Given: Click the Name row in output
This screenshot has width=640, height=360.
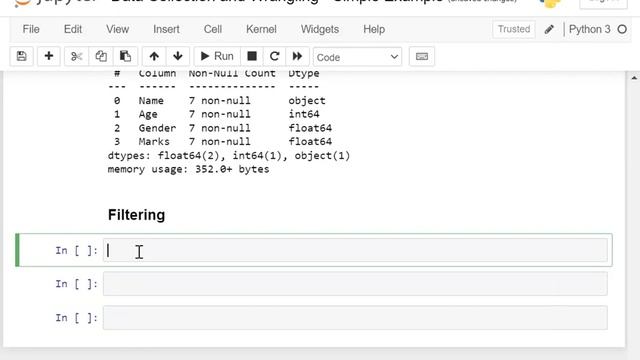Looking at the screenshot, I should coord(219,100).
